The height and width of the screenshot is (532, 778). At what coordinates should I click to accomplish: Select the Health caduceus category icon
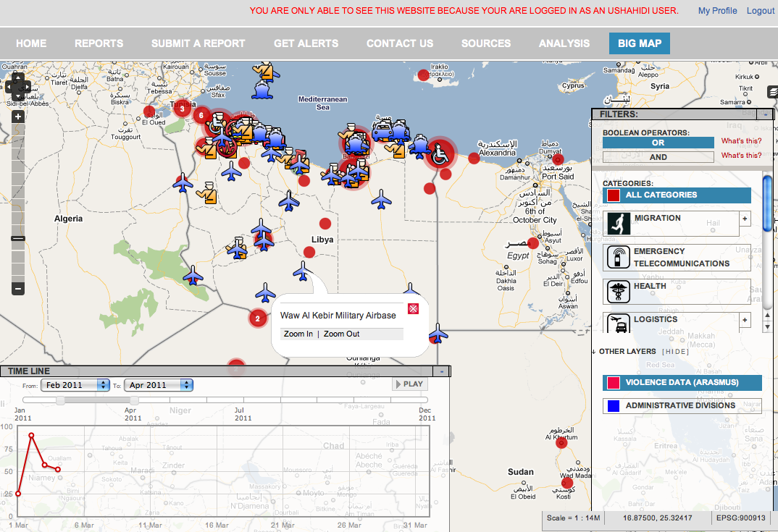pos(617,292)
